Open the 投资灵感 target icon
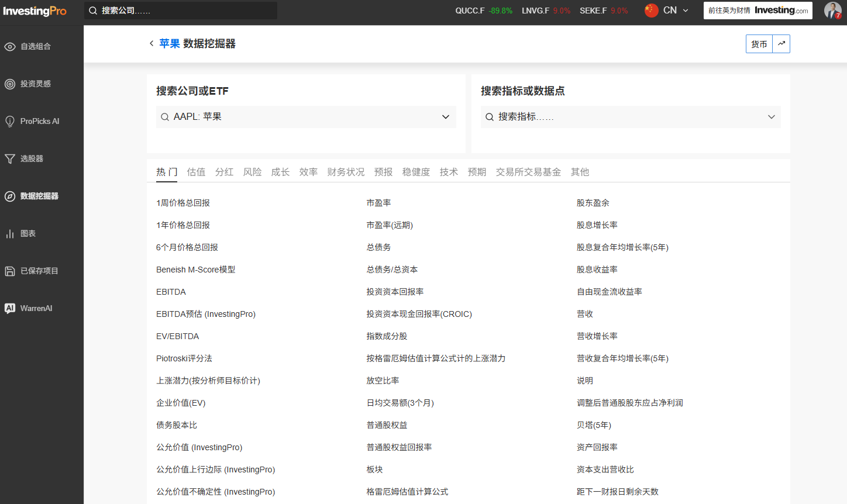The width and height of the screenshot is (847, 504). (x=10, y=84)
